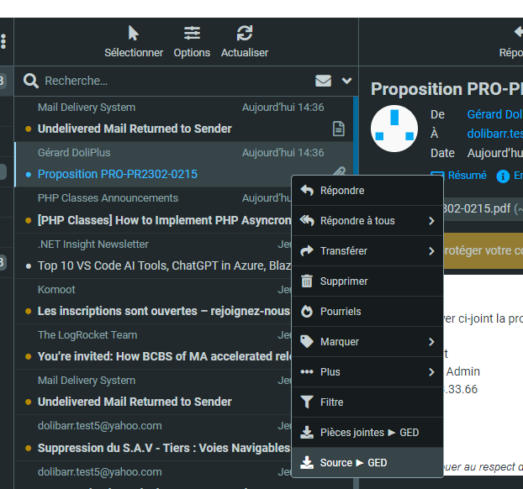Choose Marquer in context menu

point(368,342)
